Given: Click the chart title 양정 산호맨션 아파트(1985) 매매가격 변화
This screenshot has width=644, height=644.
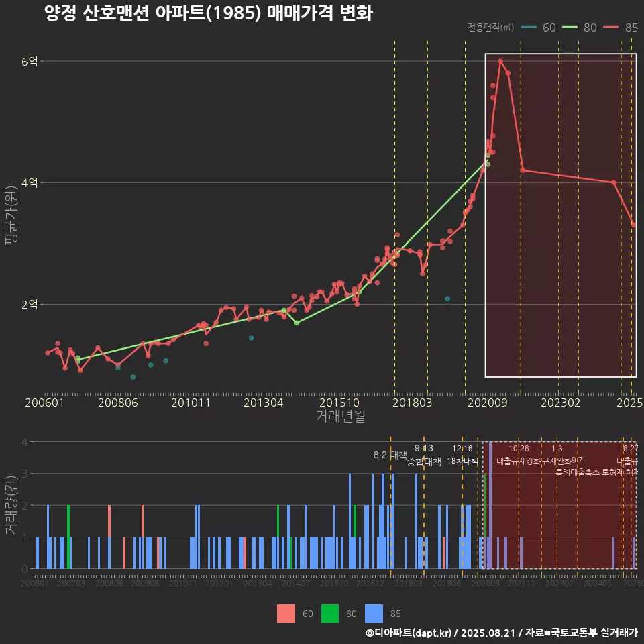Looking at the screenshot, I should [209, 13].
